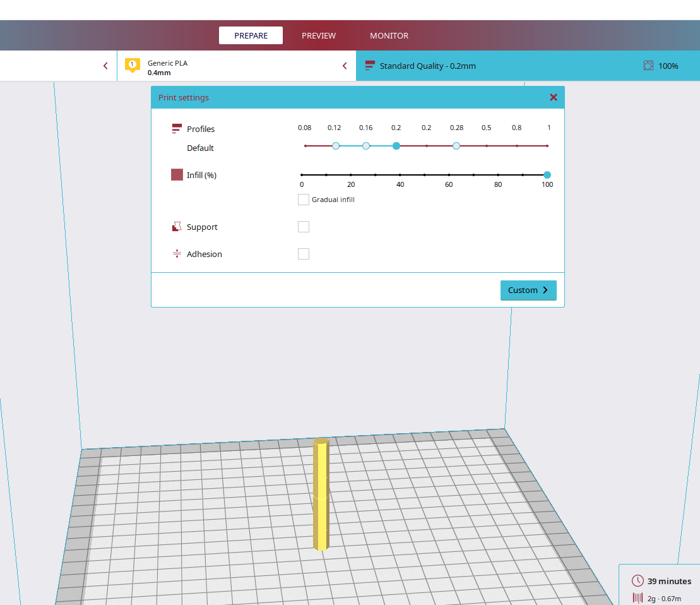Viewport: 700px width, 605px height.
Task: Enable the Support checkbox
Action: pos(304,227)
